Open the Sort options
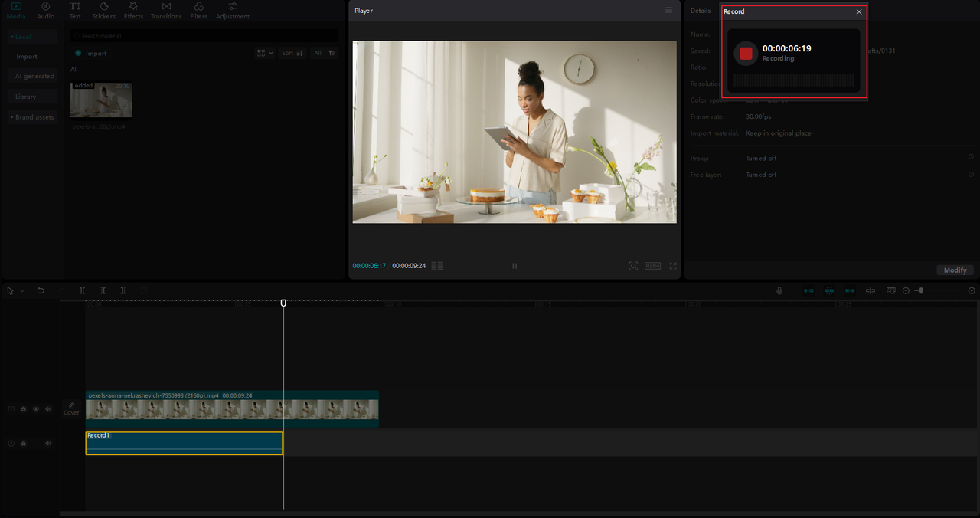The width and height of the screenshot is (980, 518). (x=292, y=53)
